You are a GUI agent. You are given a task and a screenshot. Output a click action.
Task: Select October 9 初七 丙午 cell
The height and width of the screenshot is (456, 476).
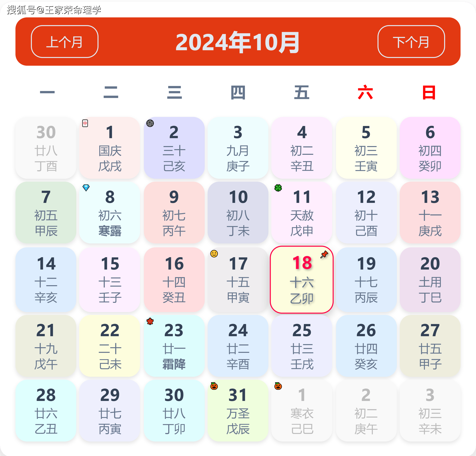pos(174,213)
